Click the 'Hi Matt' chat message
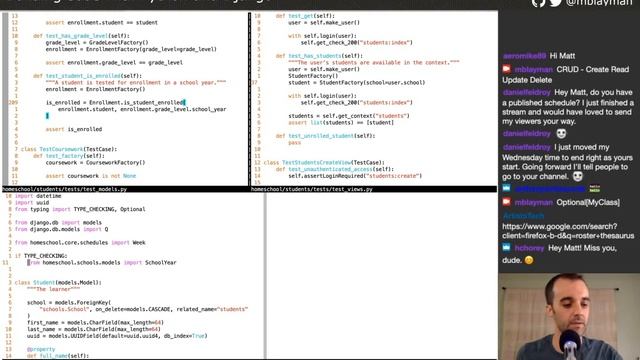This screenshot has height=360, width=640. click(x=562, y=56)
